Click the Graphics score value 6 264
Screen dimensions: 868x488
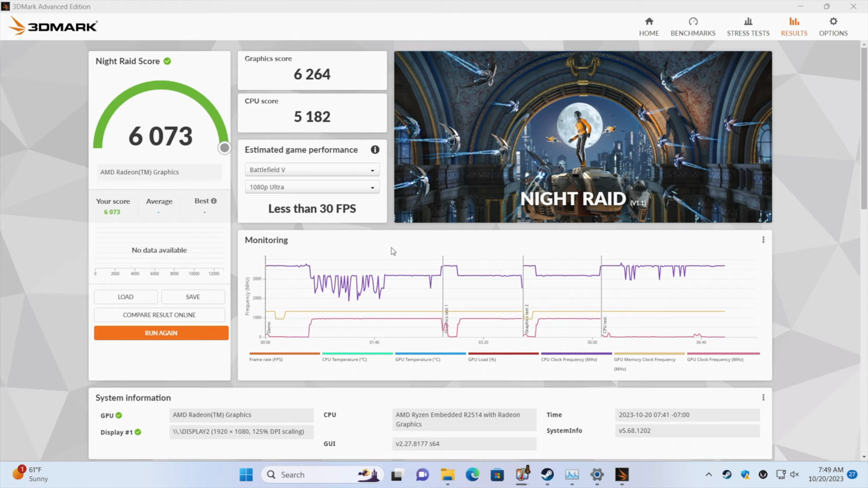click(312, 74)
